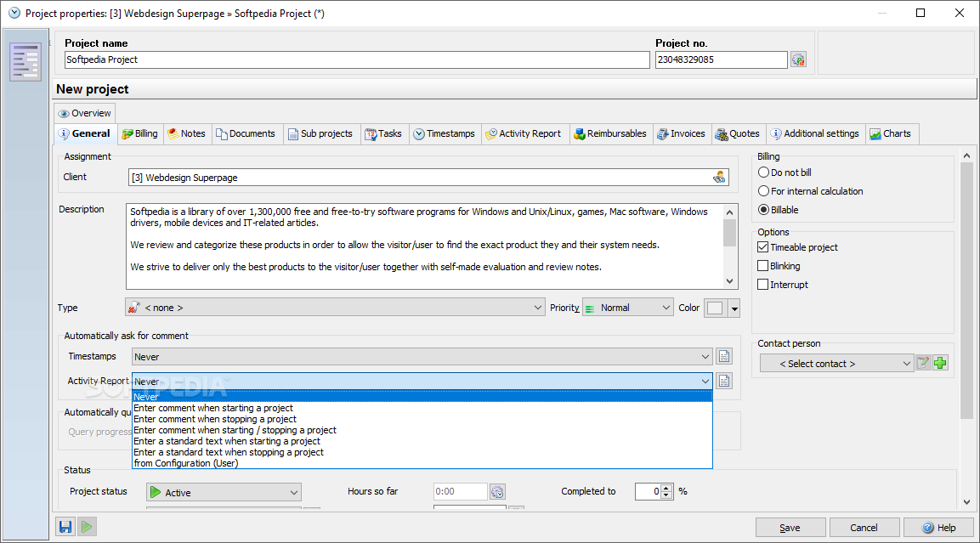The height and width of the screenshot is (543, 980).
Task: Pick a client using the client lookup icon
Action: 719,178
